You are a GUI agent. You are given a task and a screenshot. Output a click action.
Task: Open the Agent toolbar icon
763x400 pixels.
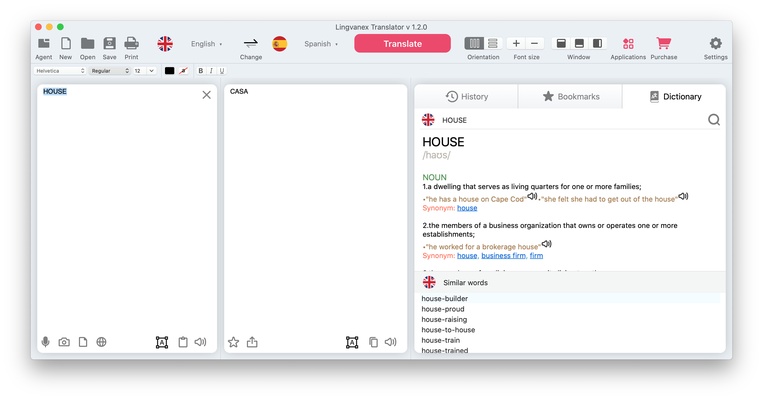point(43,44)
